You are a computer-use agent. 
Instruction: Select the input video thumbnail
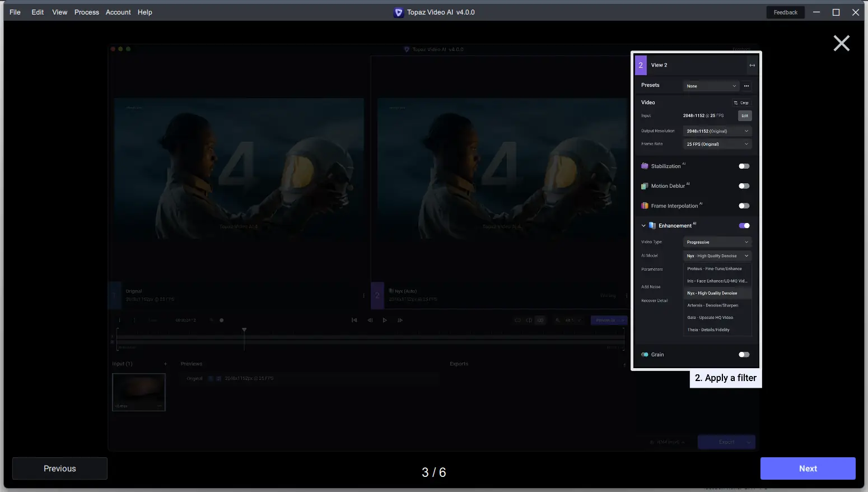(139, 392)
